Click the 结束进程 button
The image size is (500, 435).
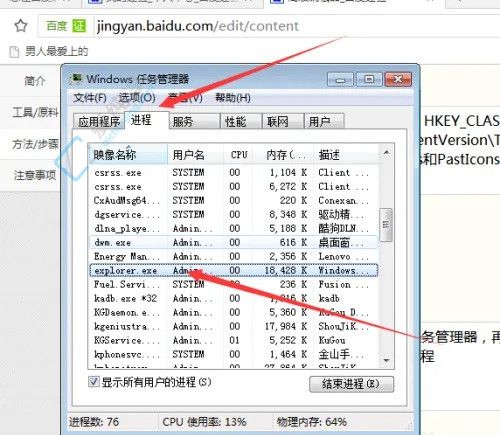coord(351,384)
